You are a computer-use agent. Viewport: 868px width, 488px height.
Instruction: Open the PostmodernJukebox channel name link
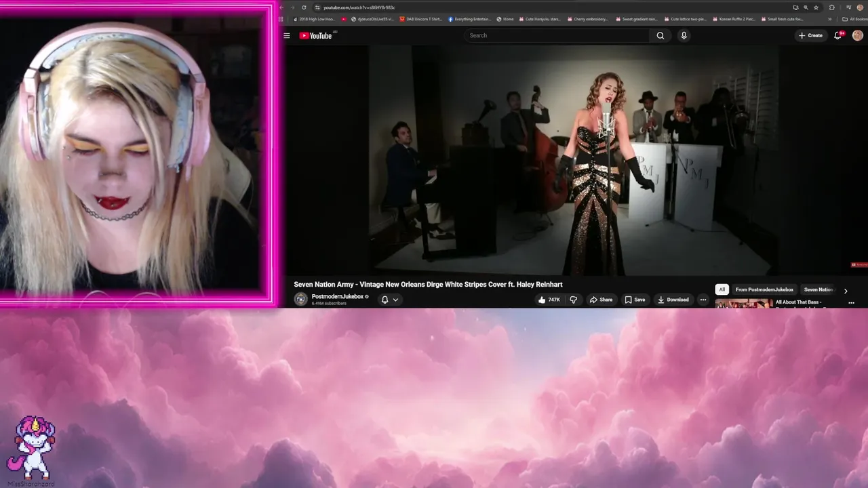[x=338, y=296]
